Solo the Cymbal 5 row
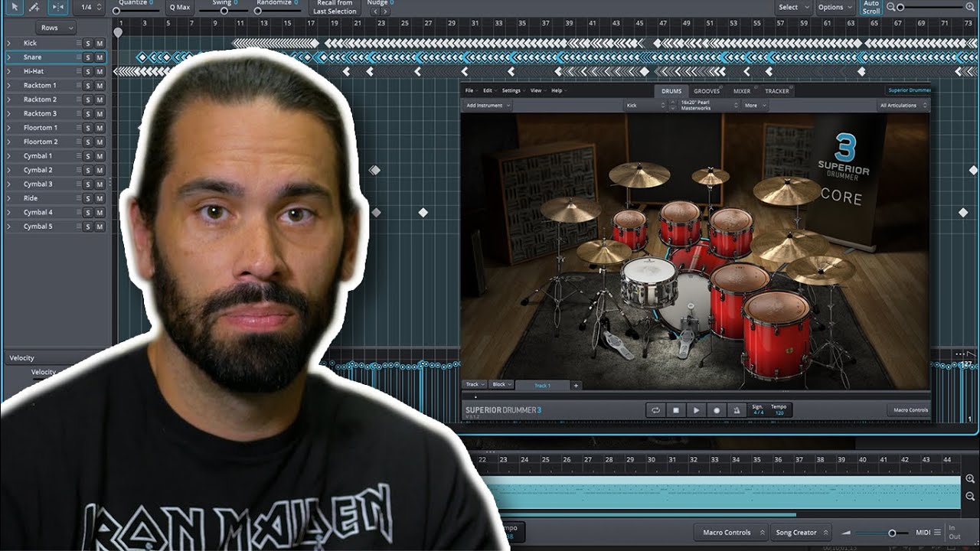 click(87, 227)
